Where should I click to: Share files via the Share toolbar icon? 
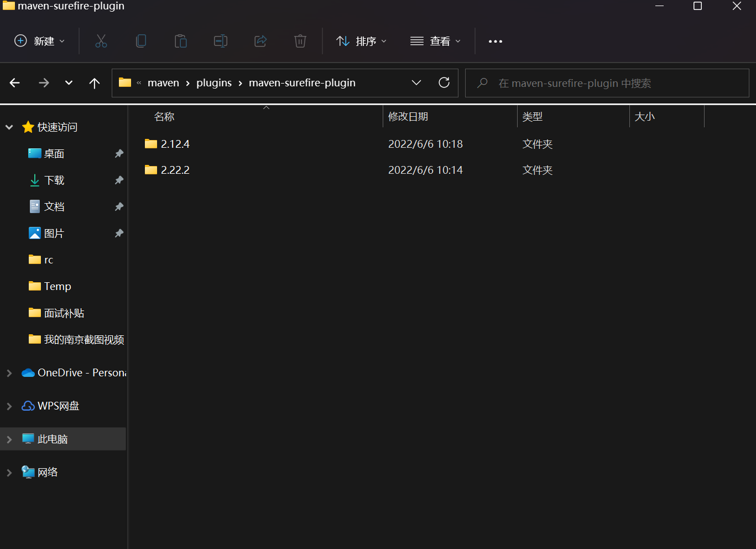point(260,40)
